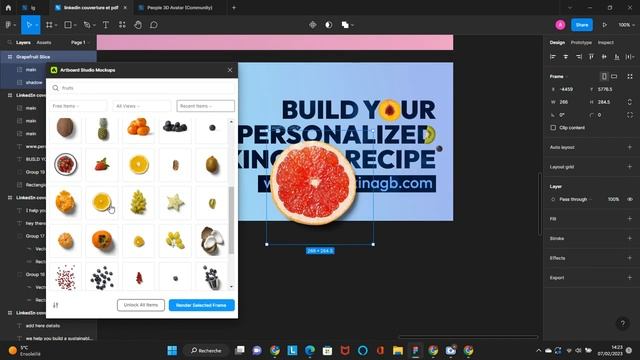Open the Figma main menu icon
Screen dimensions: 640x360
(9, 25)
